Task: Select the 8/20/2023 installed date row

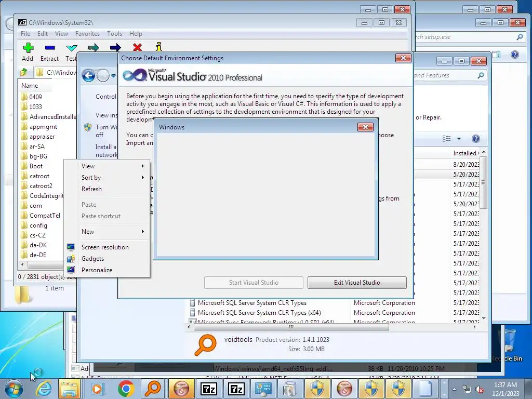Action: click(x=466, y=164)
